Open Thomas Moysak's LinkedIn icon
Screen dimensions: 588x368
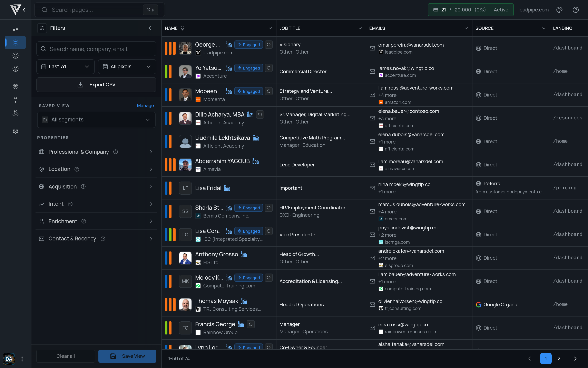(x=244, y=301)
